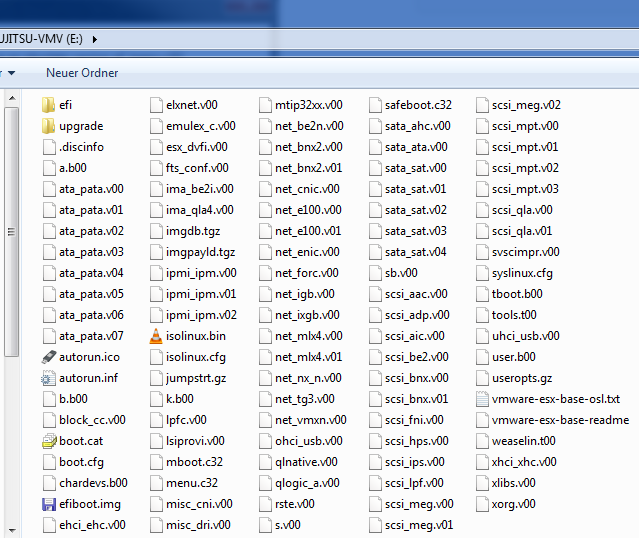Click the a.b00 file icon
This screenshot has height=538, width=639.
click(49, 168)
